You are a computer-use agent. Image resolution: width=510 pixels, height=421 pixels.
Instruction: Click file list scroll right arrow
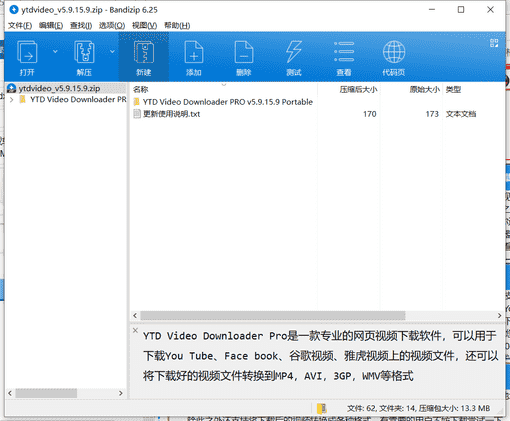click(x=499, y=315)
